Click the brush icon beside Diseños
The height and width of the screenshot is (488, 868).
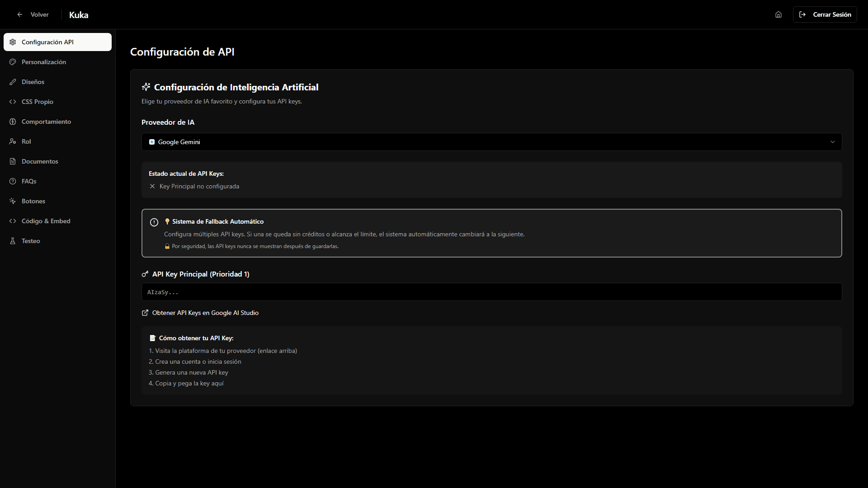tap(13, 82)
